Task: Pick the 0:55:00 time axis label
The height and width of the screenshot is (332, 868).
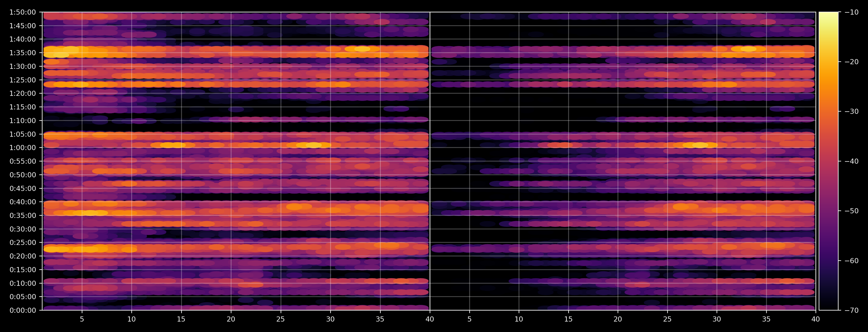Action: coord(23,161)
